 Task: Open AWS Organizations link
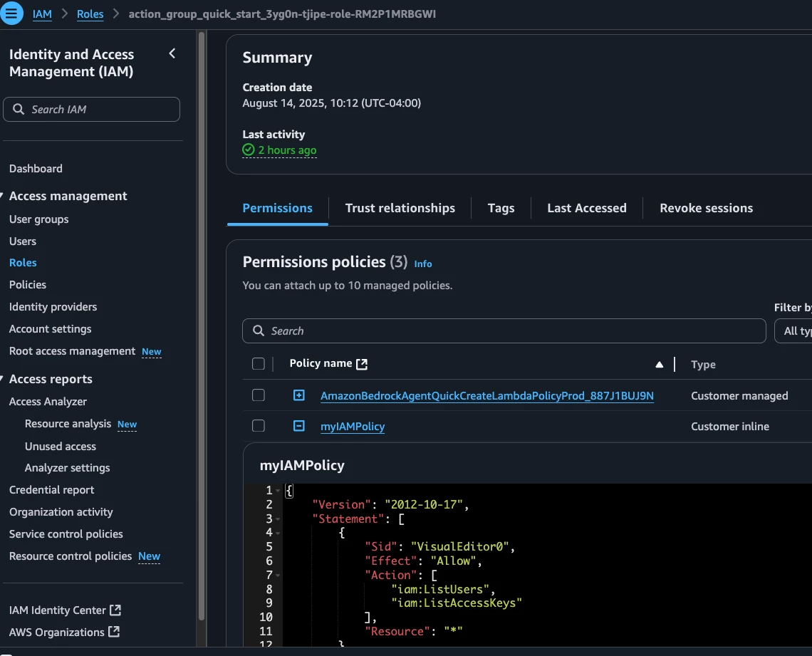tap(57, 632)
